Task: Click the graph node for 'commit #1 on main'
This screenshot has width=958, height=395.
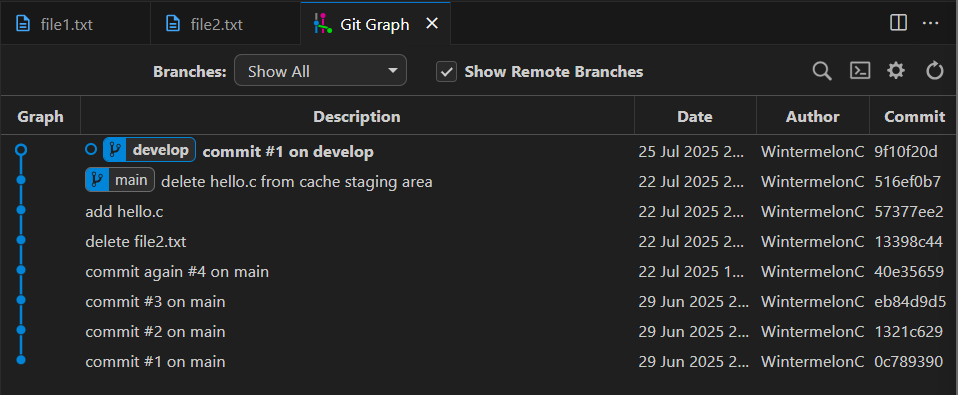Action: [x=21, y=360]
